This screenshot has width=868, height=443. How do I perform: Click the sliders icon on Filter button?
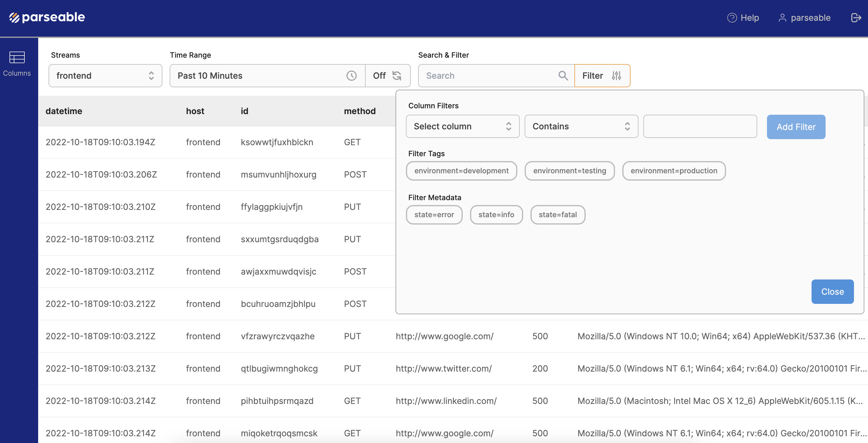(617, 75)
